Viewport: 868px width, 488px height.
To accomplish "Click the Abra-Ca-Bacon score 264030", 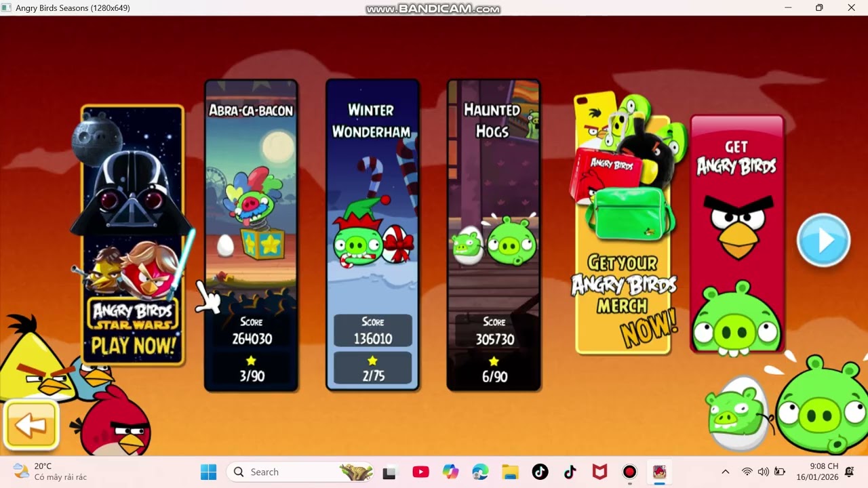I will (x=252, y=338).
